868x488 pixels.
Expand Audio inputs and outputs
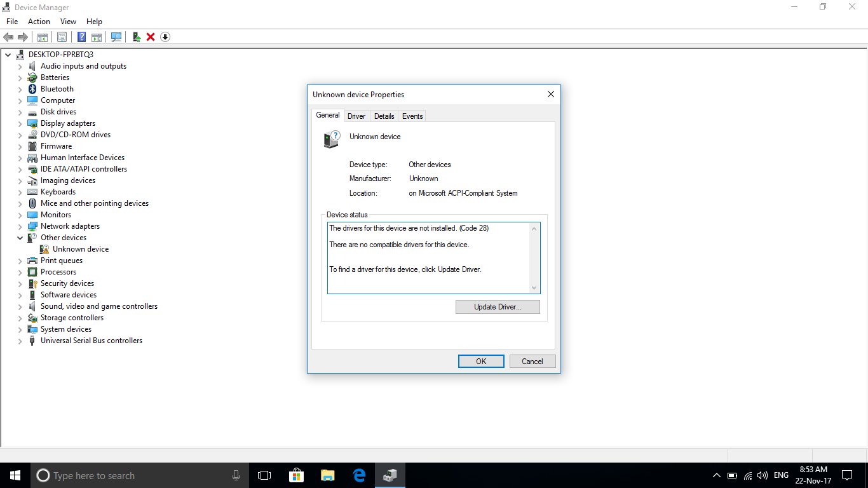point(20,66)
